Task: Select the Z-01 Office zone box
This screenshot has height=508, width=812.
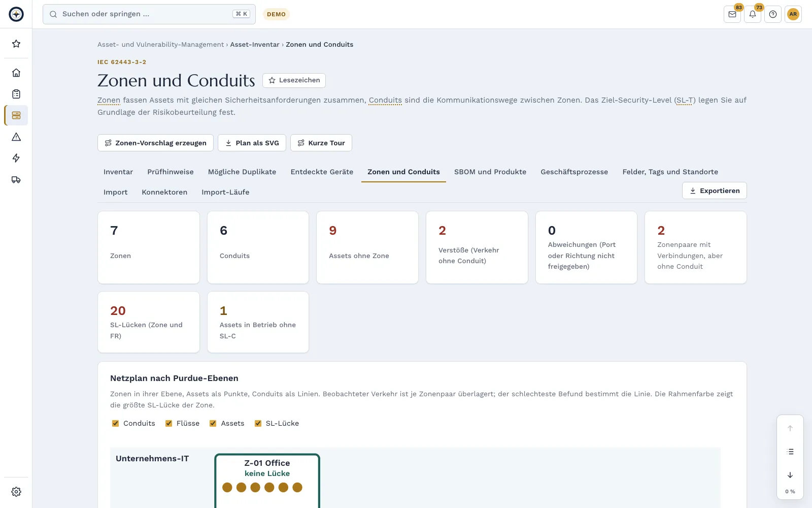Action: coord(267,481)
